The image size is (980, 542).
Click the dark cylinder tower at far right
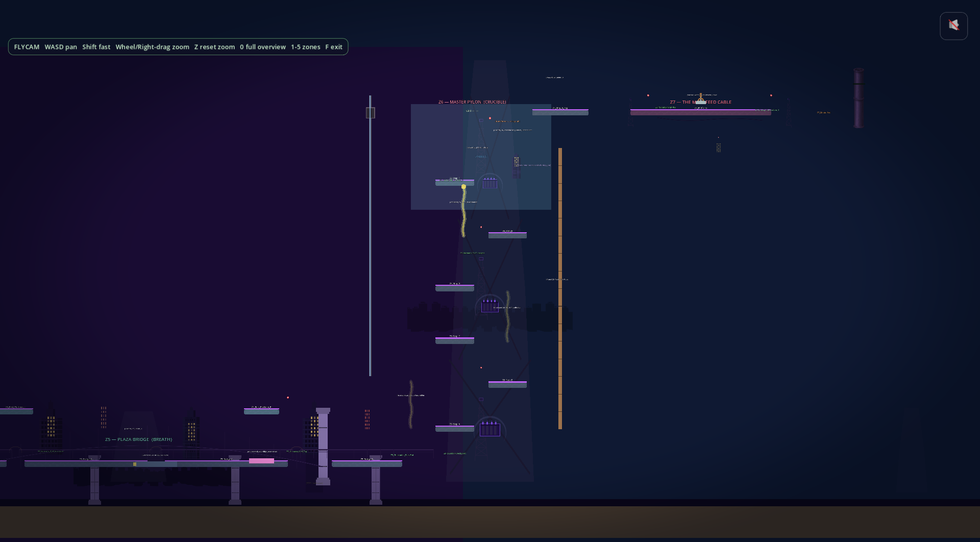(859, 98)
